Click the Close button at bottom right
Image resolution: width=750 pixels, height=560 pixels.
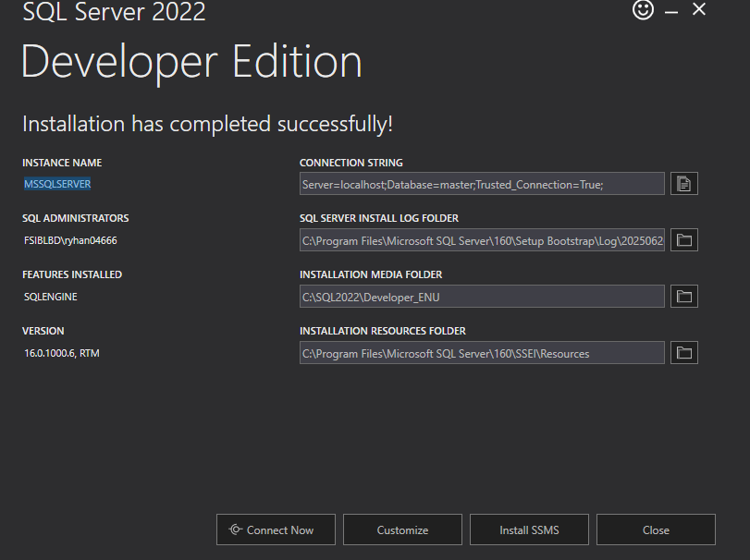[x=656, y=530]
